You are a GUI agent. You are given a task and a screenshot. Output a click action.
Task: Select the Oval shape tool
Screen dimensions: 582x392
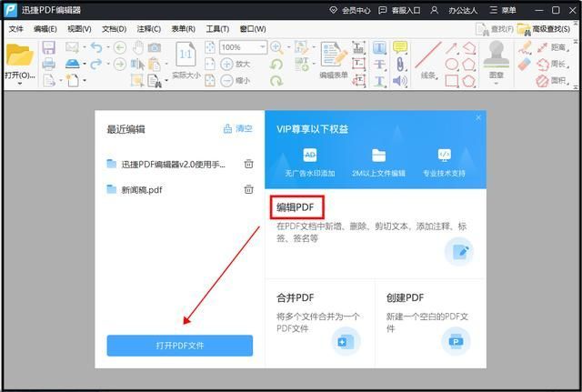coord(452,65)
